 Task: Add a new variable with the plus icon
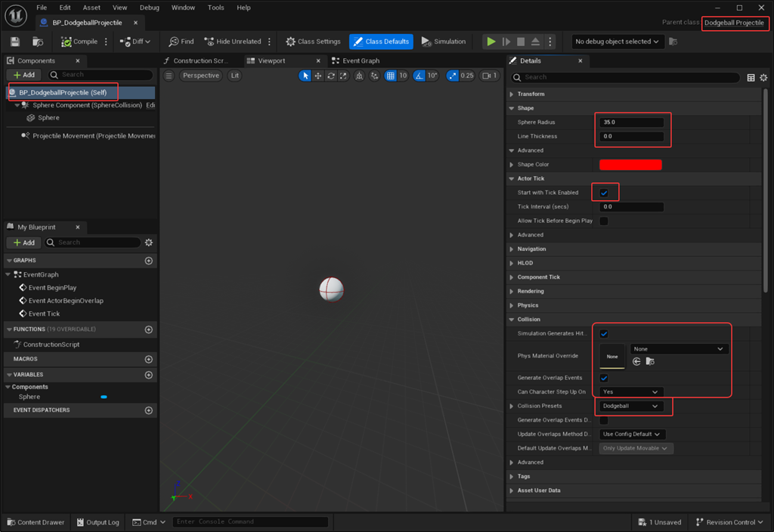(x=149, y=375)
